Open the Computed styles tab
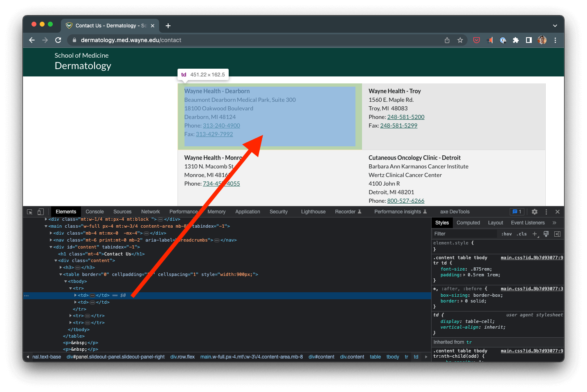Screen dimensions: 587x392 [x=468, y=222]
